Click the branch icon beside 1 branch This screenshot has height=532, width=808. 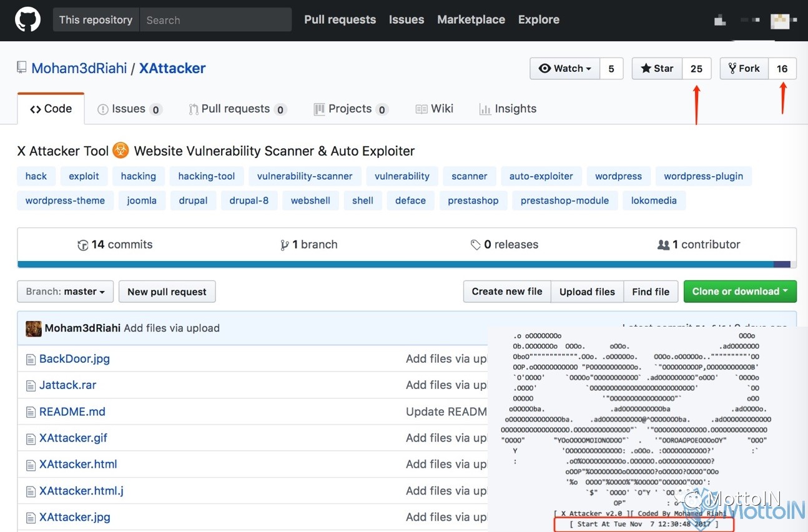coord(285,245)
